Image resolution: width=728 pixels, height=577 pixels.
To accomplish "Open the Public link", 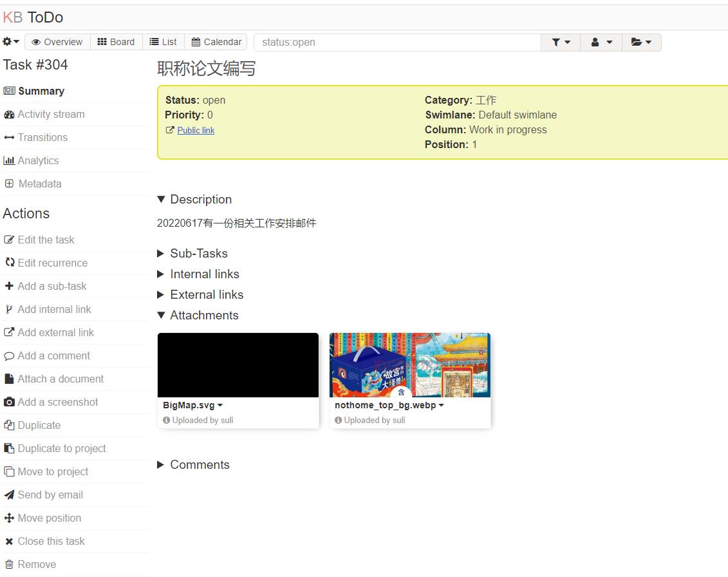I will tap(195, 130).
